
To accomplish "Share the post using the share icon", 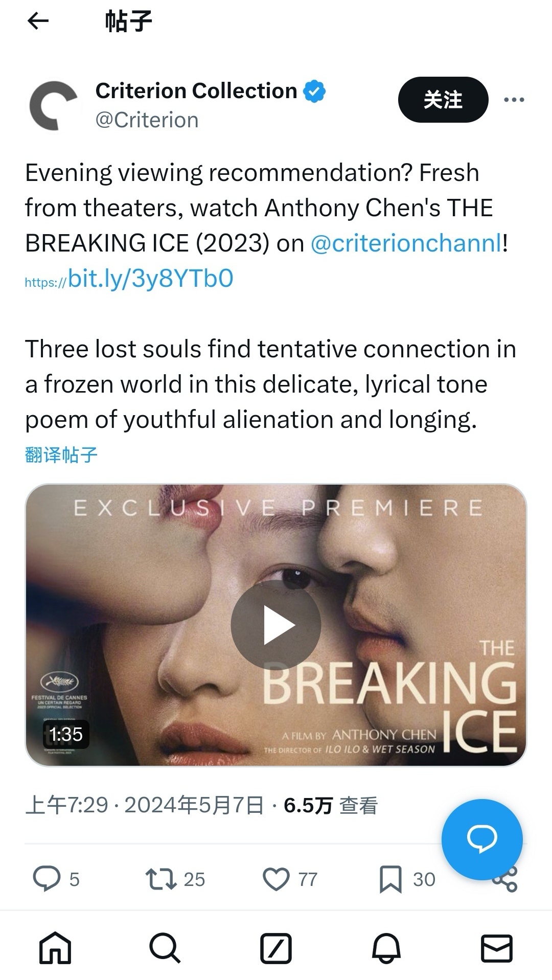I will click(x=506, y=880).
